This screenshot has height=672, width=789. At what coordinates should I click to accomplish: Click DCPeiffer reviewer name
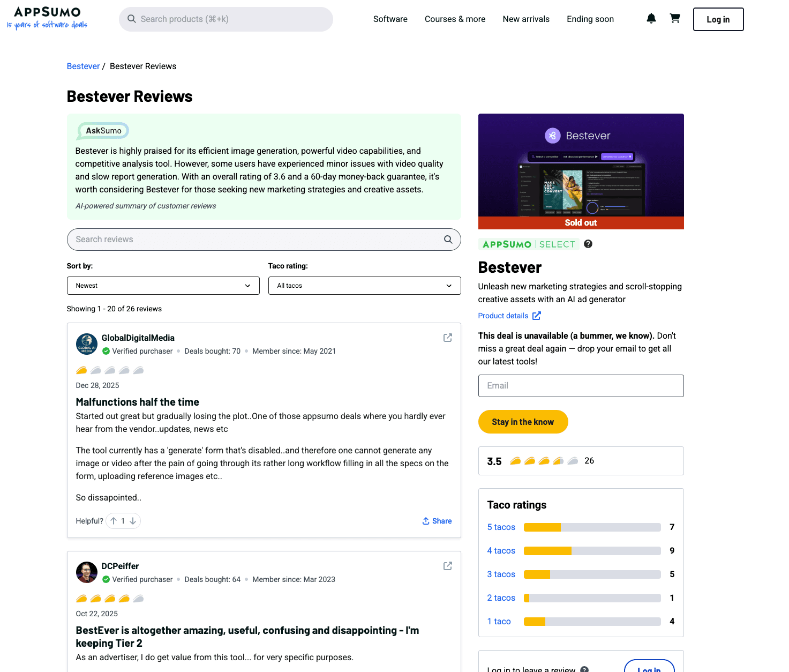tap(120, 566)
